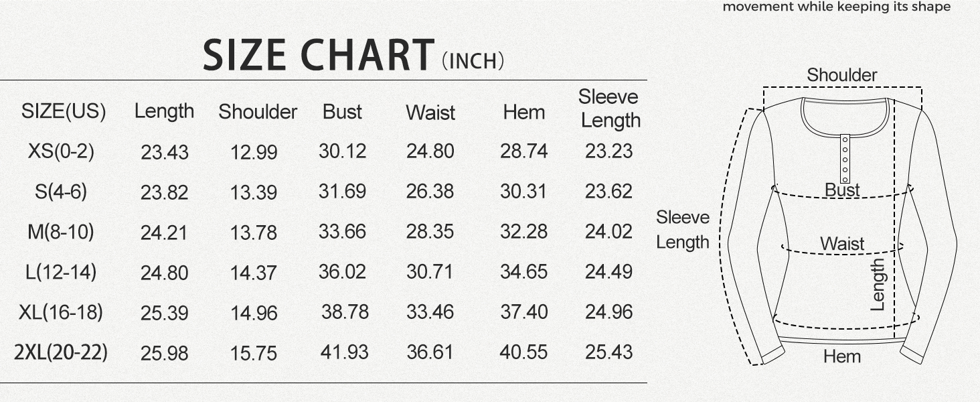
Task: Click the Waist label on shirt diagram
Action: 842,244
